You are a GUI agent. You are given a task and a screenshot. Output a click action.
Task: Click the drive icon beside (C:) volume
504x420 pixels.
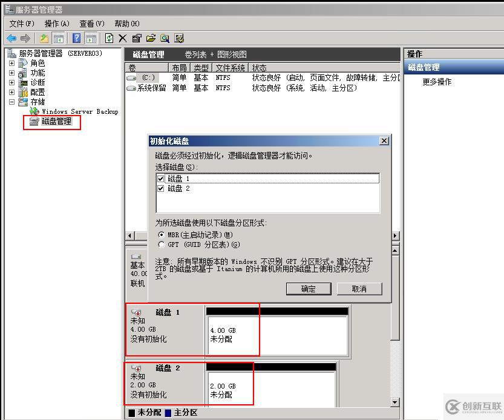131,78
